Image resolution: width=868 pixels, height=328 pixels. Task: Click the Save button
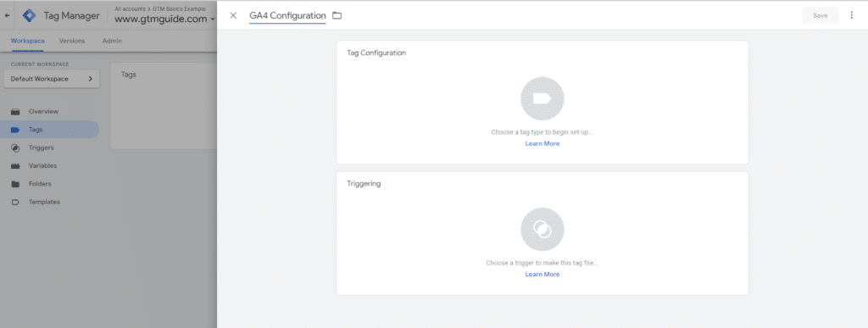pyautogui.click(x=820, y=15)
